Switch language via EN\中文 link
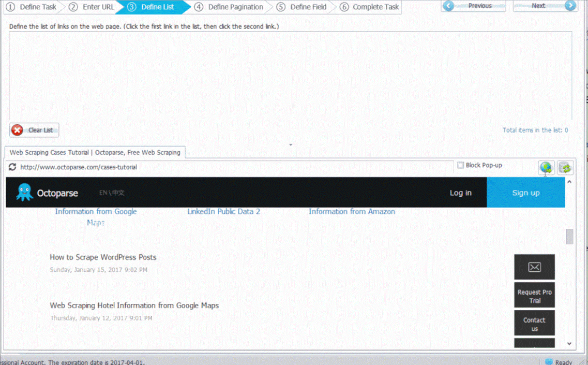 point(112,193)
